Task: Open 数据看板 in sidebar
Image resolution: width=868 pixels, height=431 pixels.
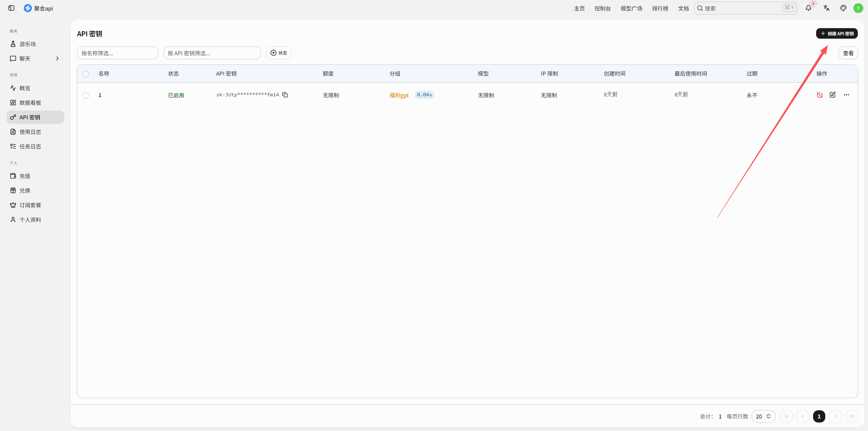Action: pos(35,103)
